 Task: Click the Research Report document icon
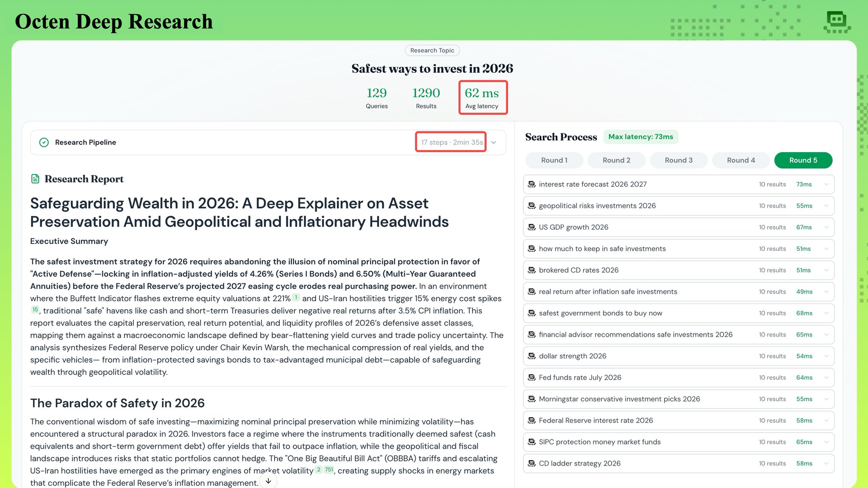click(x=35, y=179)
